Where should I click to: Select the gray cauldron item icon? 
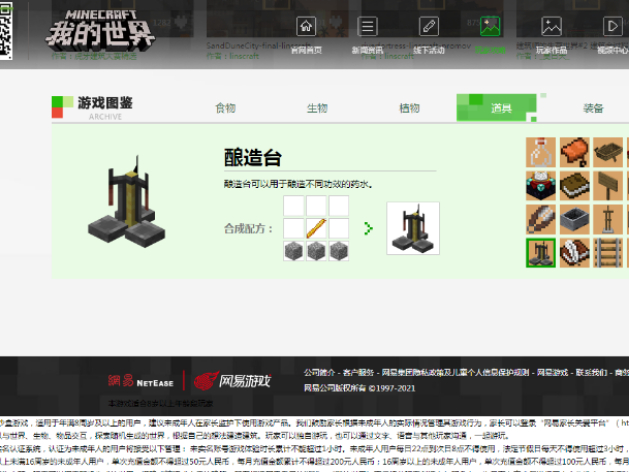[574, 219]
